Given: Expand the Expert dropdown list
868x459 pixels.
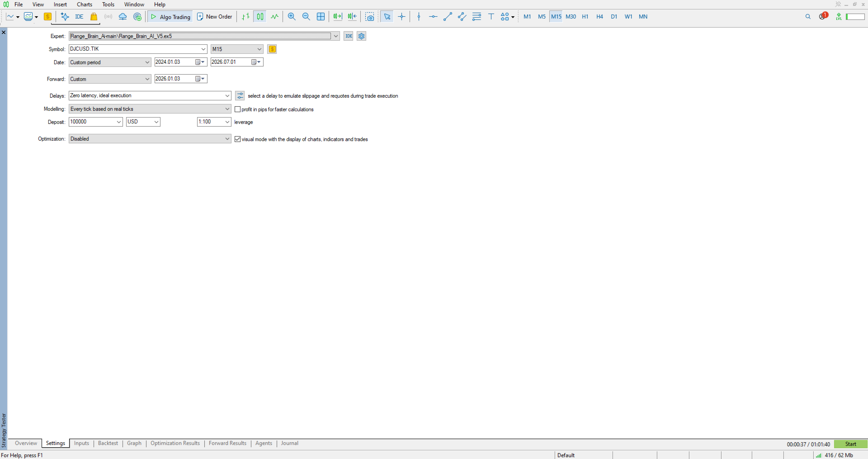Looking at the screenshot, I should [336, 36].
